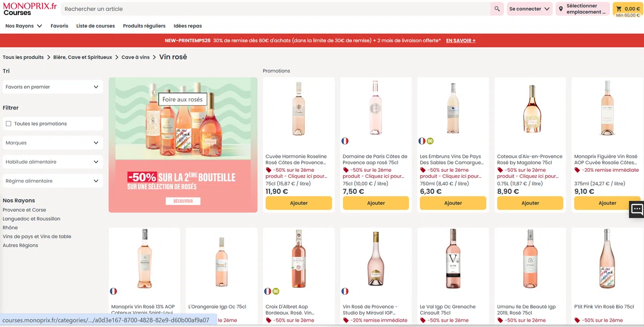Go to Liste de courses

click(96, 26)
